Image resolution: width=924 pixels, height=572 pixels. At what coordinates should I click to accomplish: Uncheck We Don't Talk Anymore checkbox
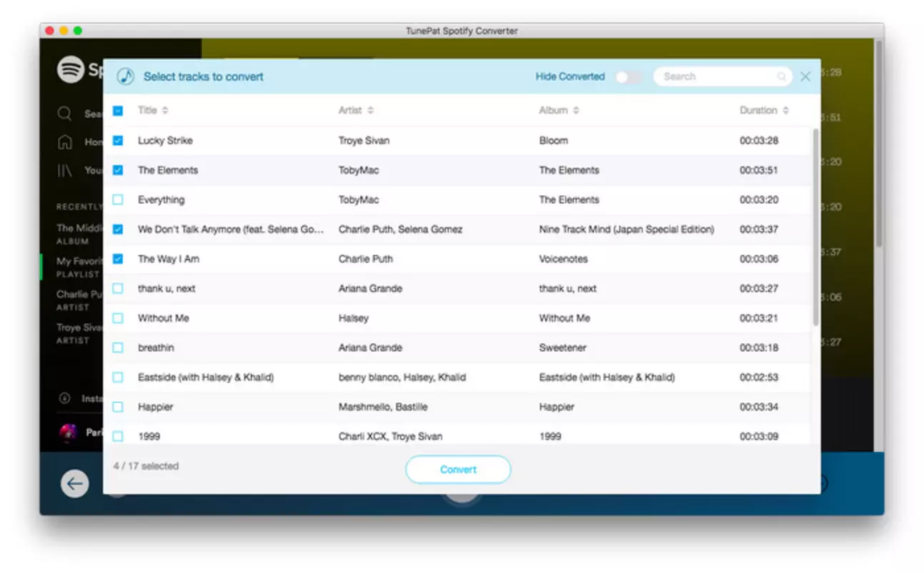pos(118,230)
